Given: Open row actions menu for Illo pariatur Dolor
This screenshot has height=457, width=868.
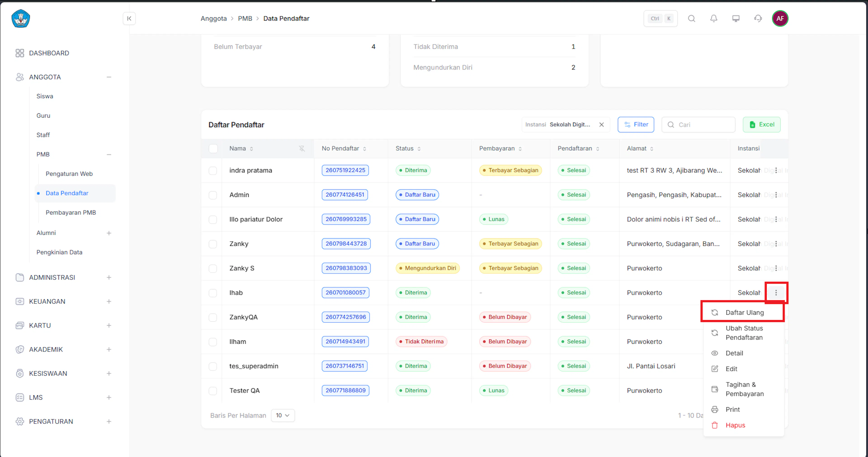Looking at the screenshot, I should [776, 219].
